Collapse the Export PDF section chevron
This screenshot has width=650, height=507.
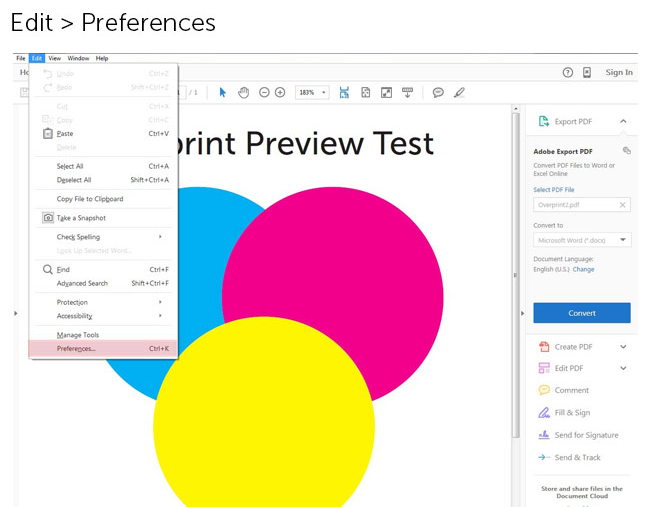coord(623,121)
